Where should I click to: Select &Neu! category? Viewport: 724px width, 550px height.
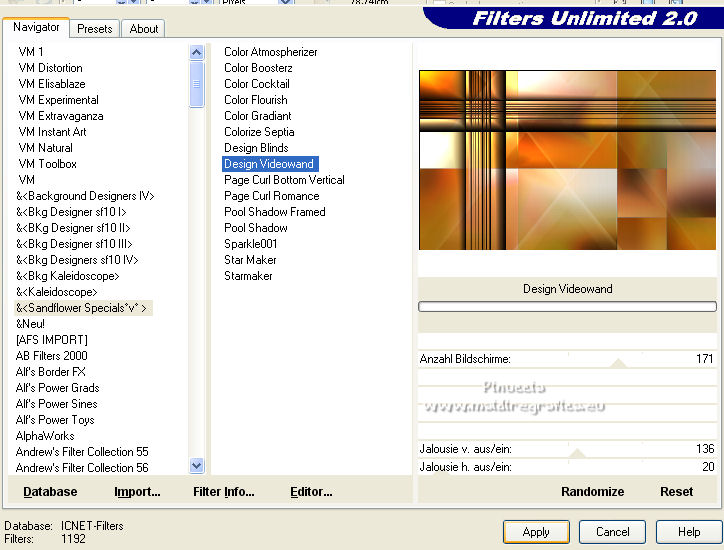coord(30,324)
